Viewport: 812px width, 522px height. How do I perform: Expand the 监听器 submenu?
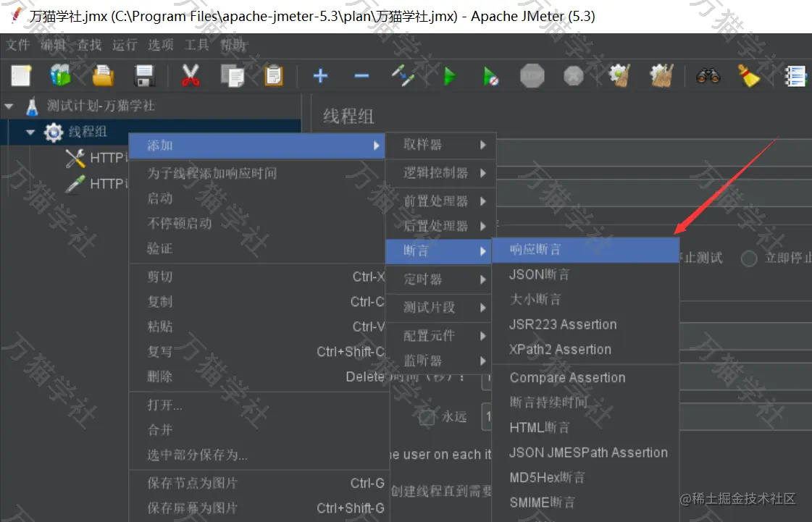point(438,361)
